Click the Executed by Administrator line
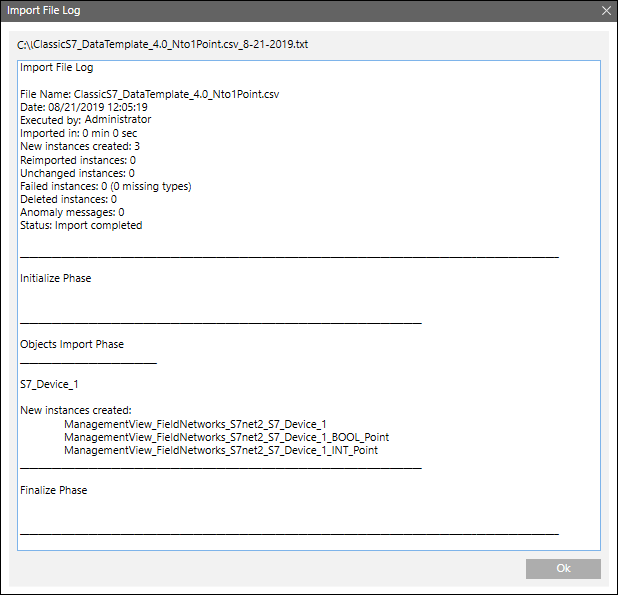This screenshot has height=595, width=618. pos(86,120)
